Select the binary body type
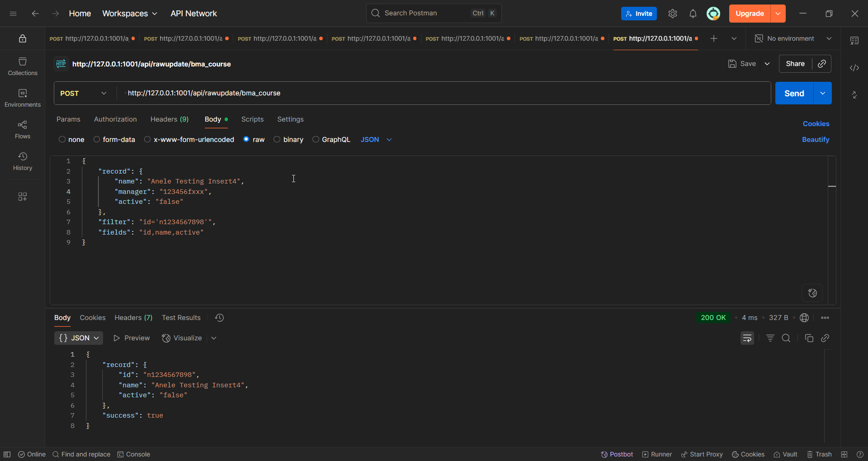868x461 pixels. point(288,140)
